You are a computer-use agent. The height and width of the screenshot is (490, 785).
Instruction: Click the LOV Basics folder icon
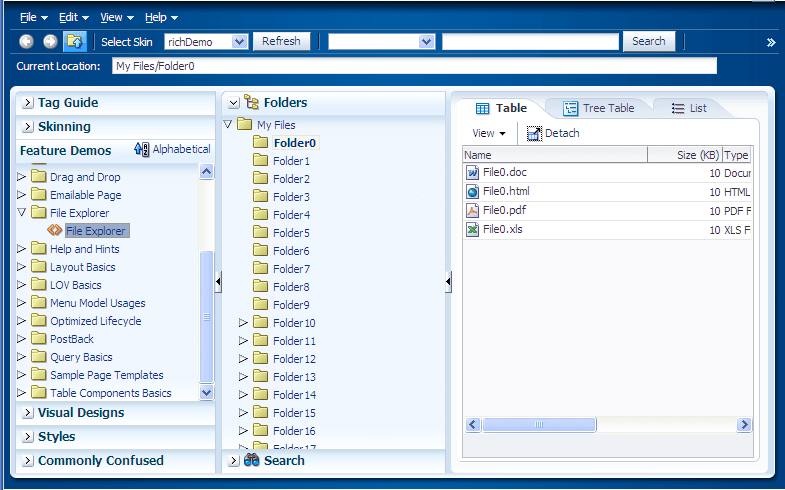click(x=39, y=284)
